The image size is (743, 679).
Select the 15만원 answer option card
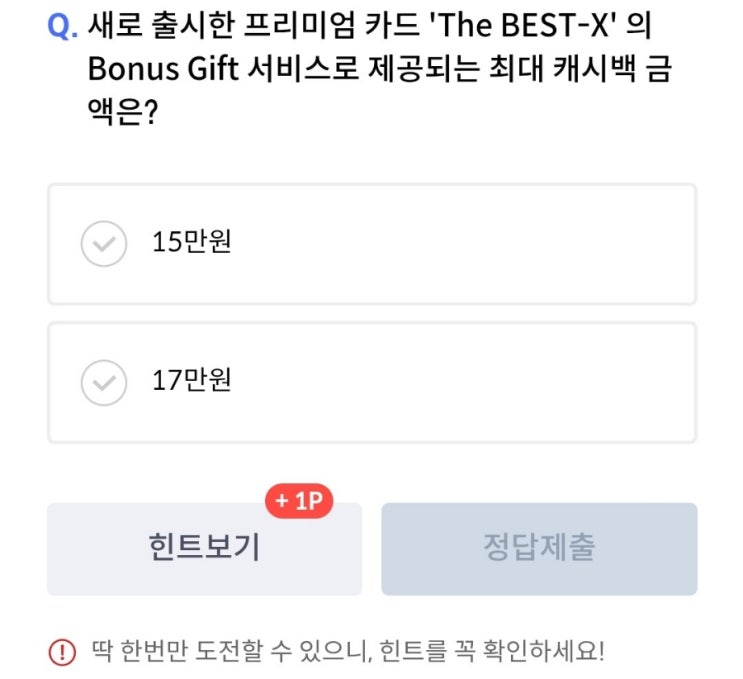[371, 244]
